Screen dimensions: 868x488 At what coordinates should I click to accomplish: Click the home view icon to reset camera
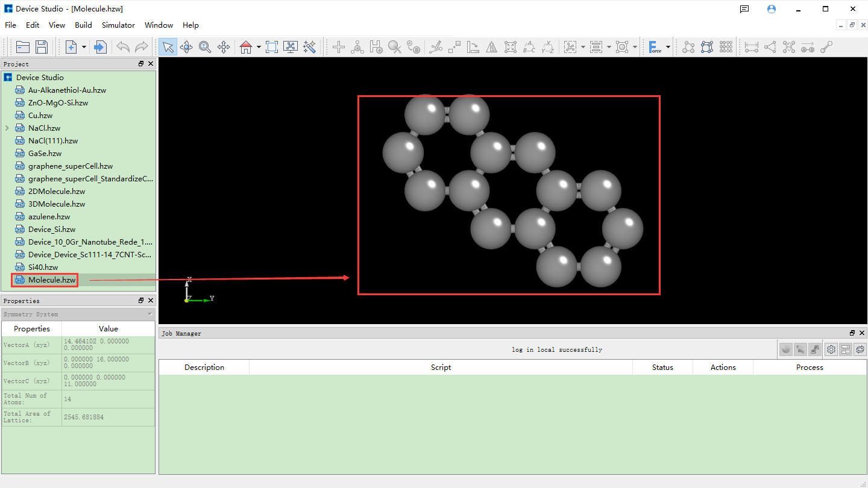coord(247,46)
